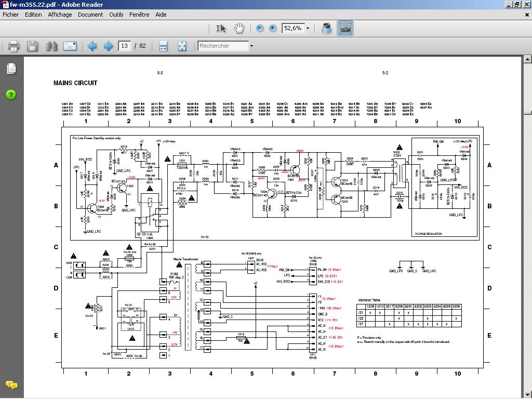Click the Mains Transformer label
Screen dimensions: 532x399
(x=185, y=259)
